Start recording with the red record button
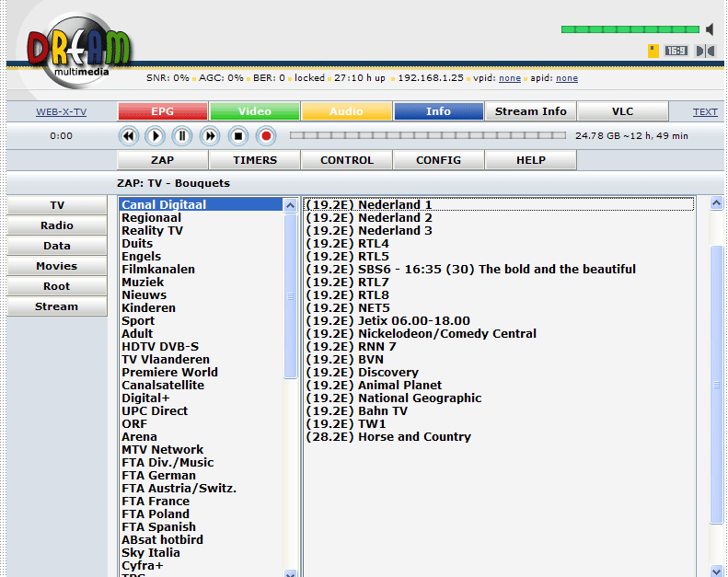This screenshot has height=577, width=728. point(266,136)
